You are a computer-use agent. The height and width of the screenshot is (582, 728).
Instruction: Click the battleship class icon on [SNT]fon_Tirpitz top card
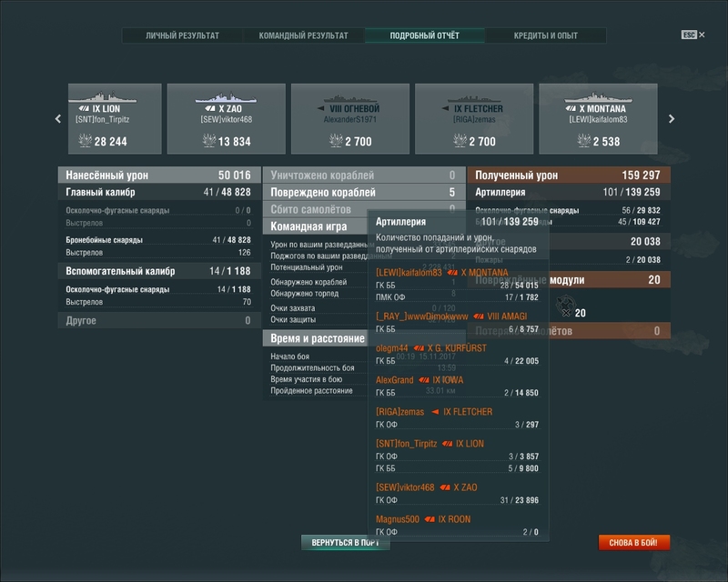(x=84, y=108)
